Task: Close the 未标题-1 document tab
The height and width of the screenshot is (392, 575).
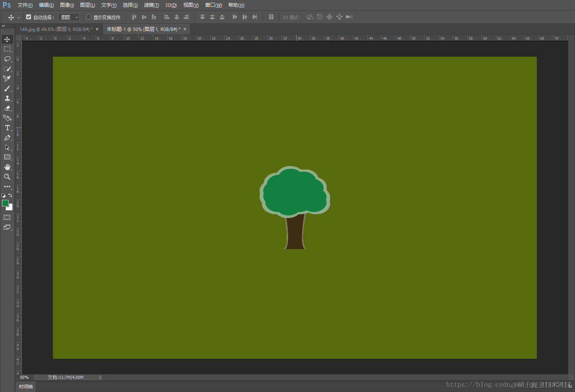Action: 185,29
